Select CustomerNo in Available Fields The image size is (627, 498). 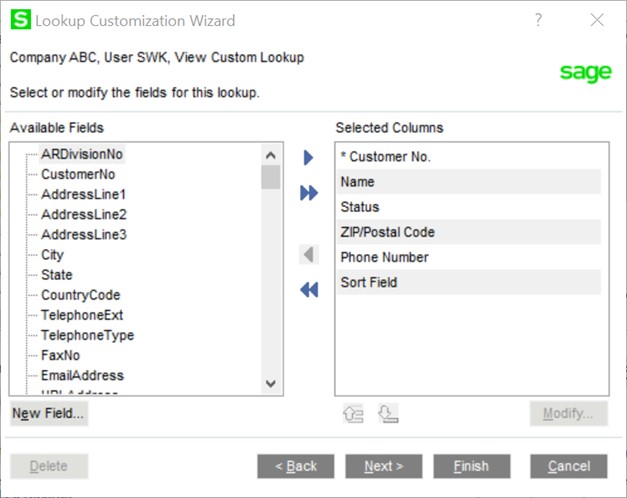pyautogui.click(x=78, y=174)
